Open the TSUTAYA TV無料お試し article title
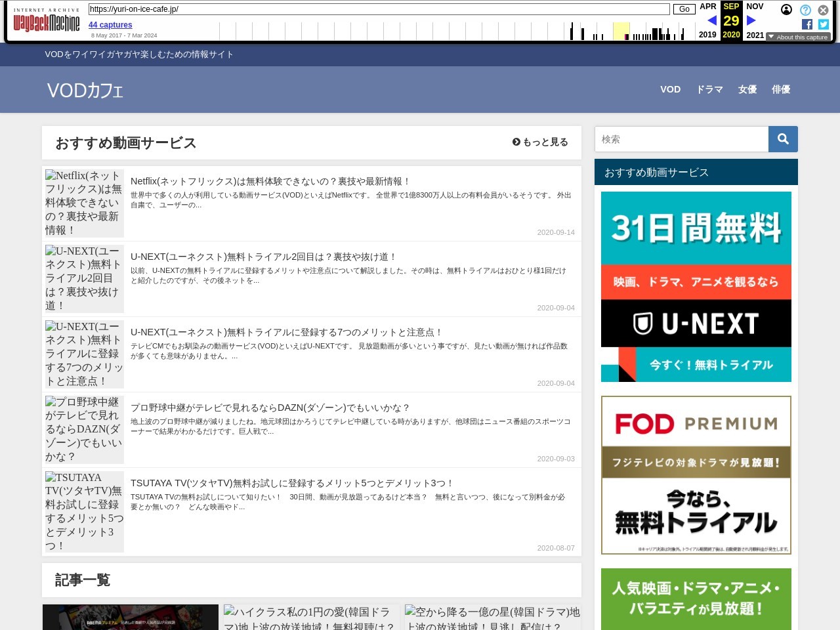840x630 pixels. click(292, 483)
